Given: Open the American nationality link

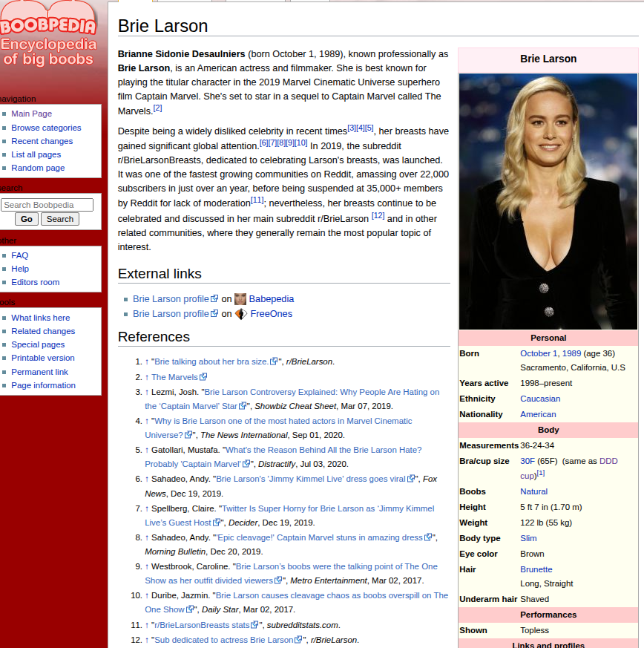Looking at the screenshot, I should click(538, 414).
